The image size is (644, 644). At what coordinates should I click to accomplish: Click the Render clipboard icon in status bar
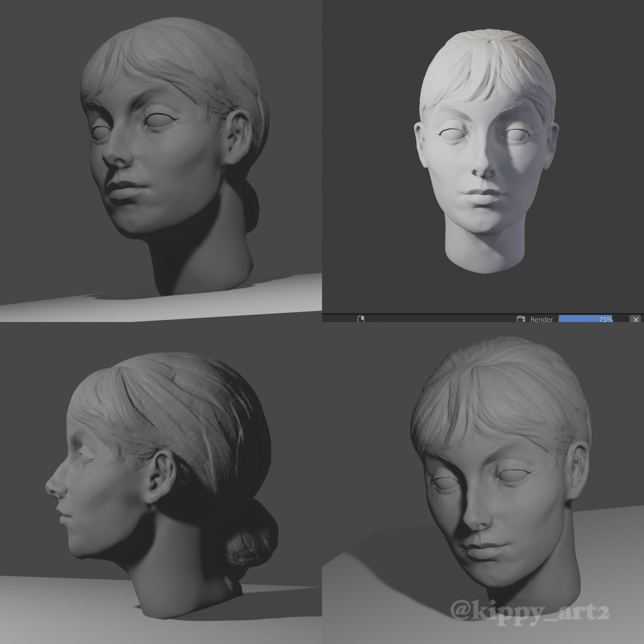pyautogui.click(x=520, y=320)
